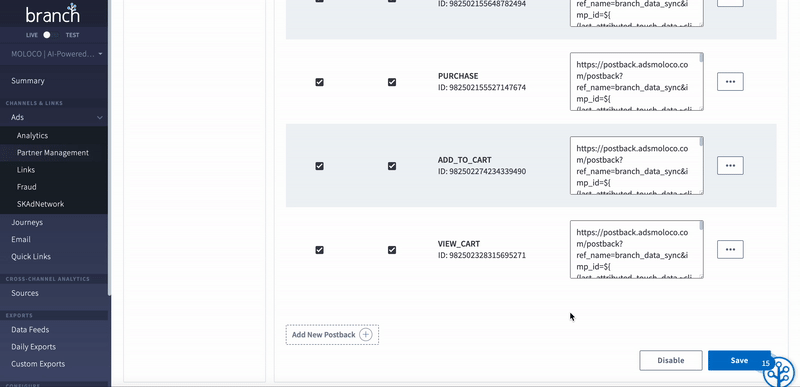Viewport: 800px width, 387px height.
Task: Toggle the Live/Test environment switch
Action: tap(50, 35)
